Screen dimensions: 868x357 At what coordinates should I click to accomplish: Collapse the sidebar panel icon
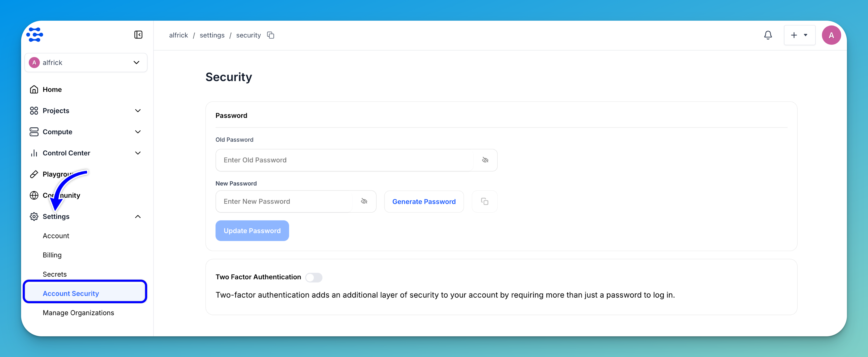click(x=138, y=35)
